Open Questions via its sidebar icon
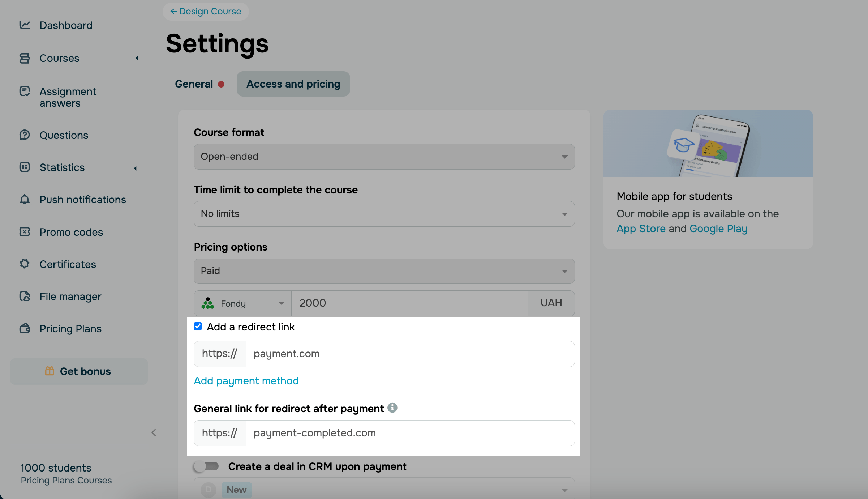The image size is (868, 499). coord(25,135)
